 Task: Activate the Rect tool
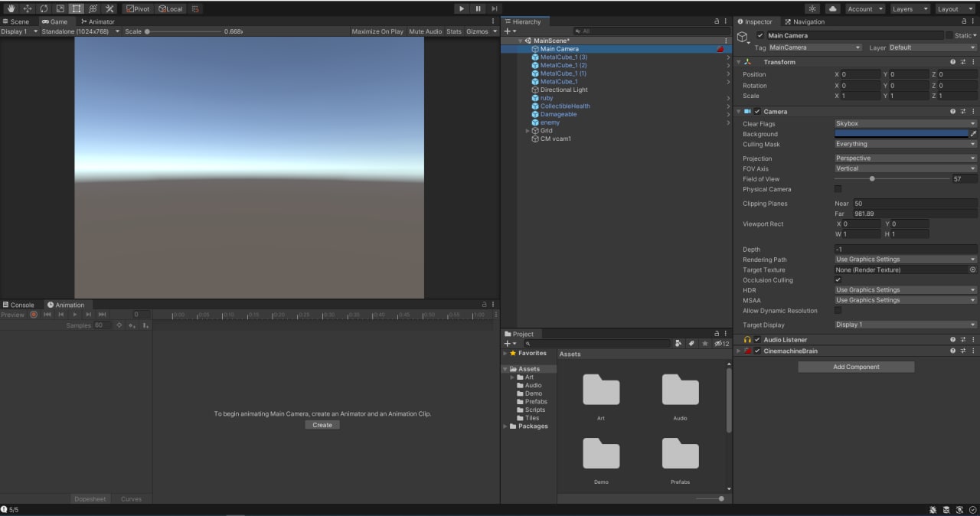tap(77, 8)
